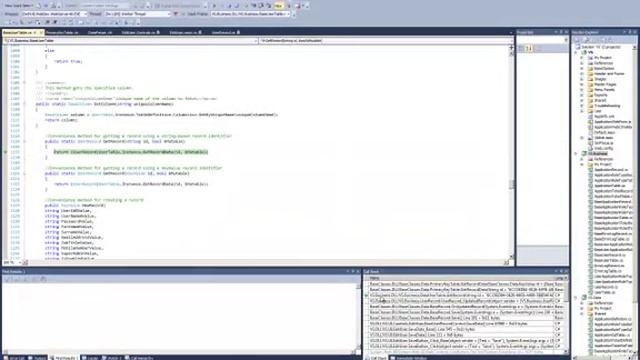The image size is (640, 360).
Task: Select the EditUser.SaveData_Base() call stack frame
Action: (x=461, y=329)
